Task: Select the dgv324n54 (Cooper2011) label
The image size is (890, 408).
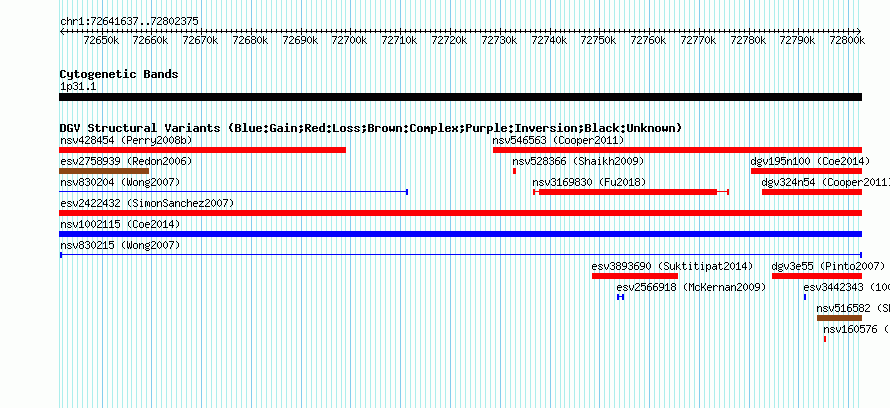Action: click(825, 183)
